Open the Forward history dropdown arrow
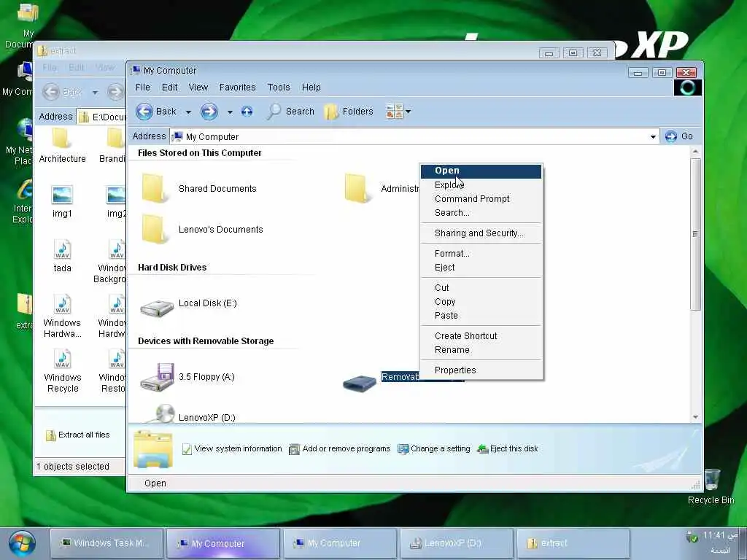The image size is (747, 560). tap(230, 112)
